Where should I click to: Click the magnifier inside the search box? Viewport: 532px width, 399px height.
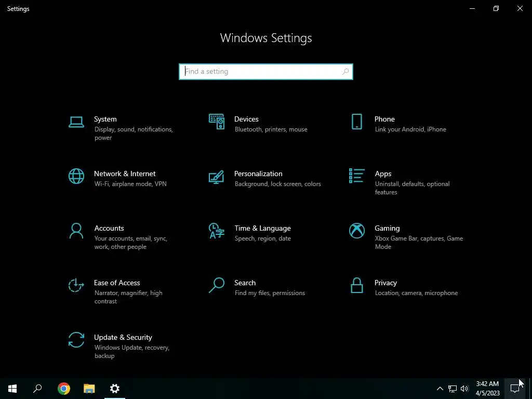point(345,72)
